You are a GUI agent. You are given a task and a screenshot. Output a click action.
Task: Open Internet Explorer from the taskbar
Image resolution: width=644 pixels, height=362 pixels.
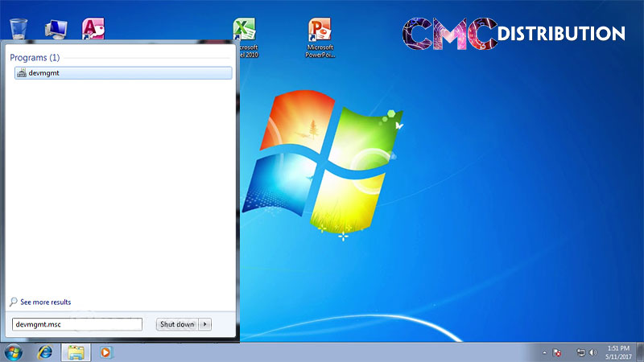click(45, 352)
